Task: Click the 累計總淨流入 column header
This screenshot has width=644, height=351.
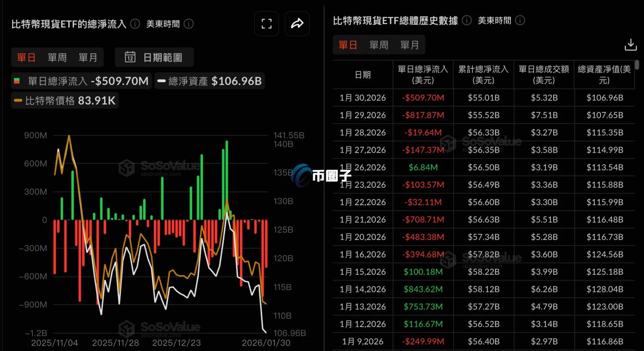Action: coord(483,75)
